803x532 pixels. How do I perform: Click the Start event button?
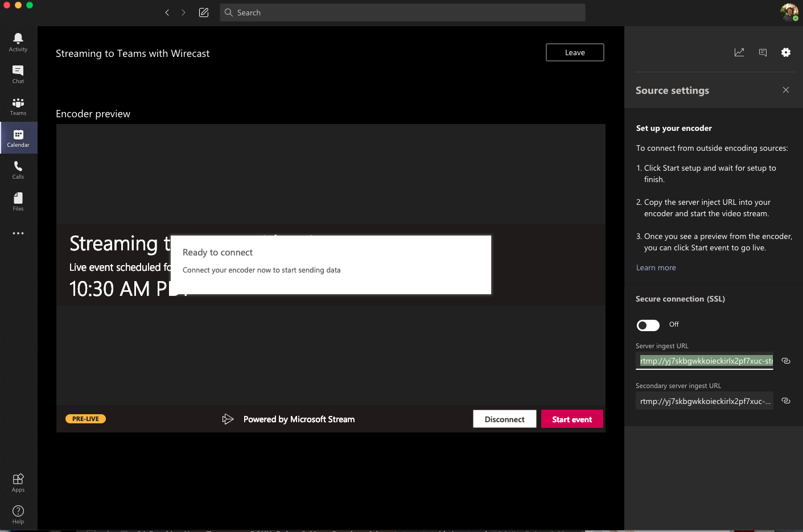pos(572,419)
